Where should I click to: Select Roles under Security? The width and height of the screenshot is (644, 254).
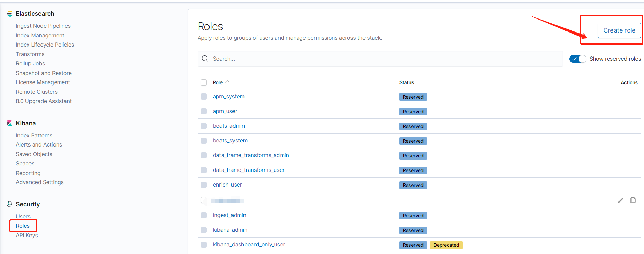pos(23,226)
